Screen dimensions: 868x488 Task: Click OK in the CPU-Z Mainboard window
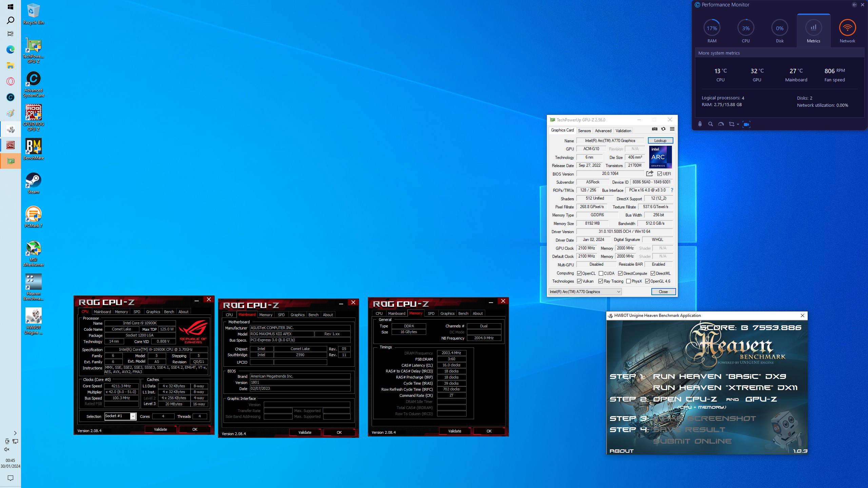click(x=339, y=432)
